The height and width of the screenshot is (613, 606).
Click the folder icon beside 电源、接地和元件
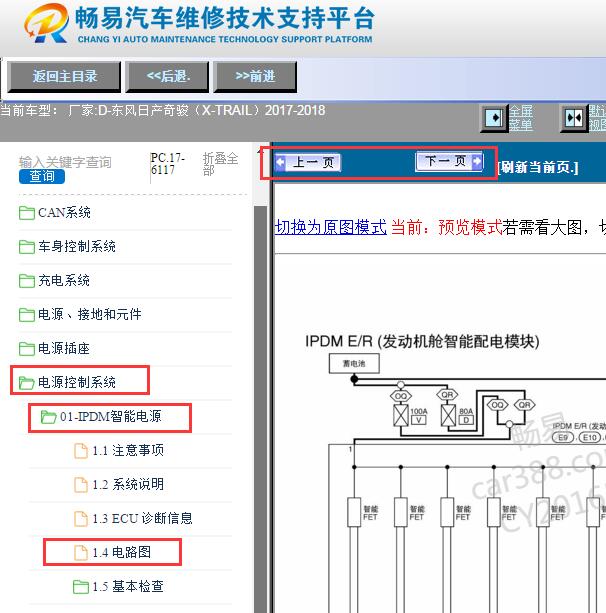click(x=27, y=315)
